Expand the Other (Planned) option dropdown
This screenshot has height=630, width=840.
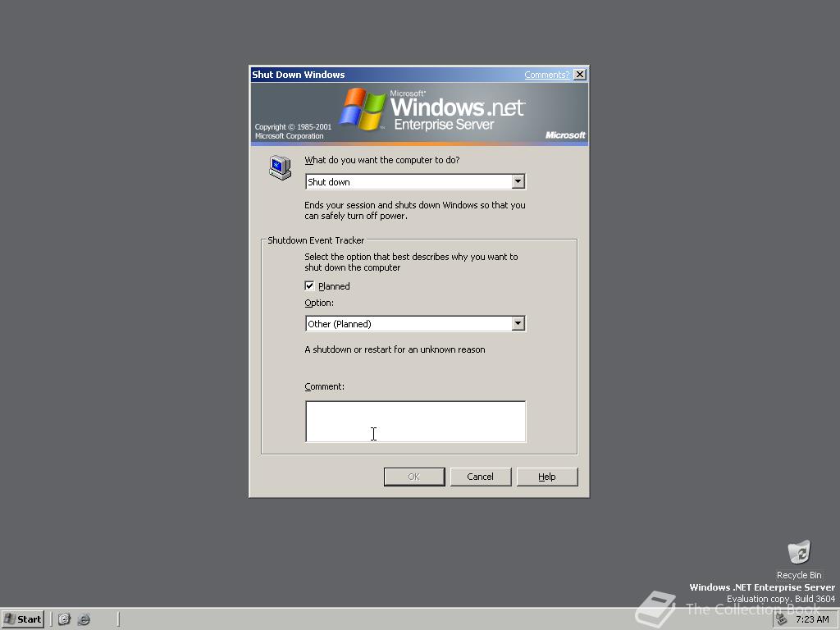coord(518,323)
